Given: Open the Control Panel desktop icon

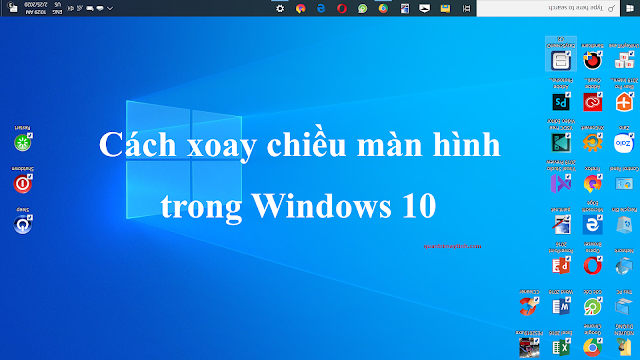Looking at the screenshot, I should click(x=624, y=183).
